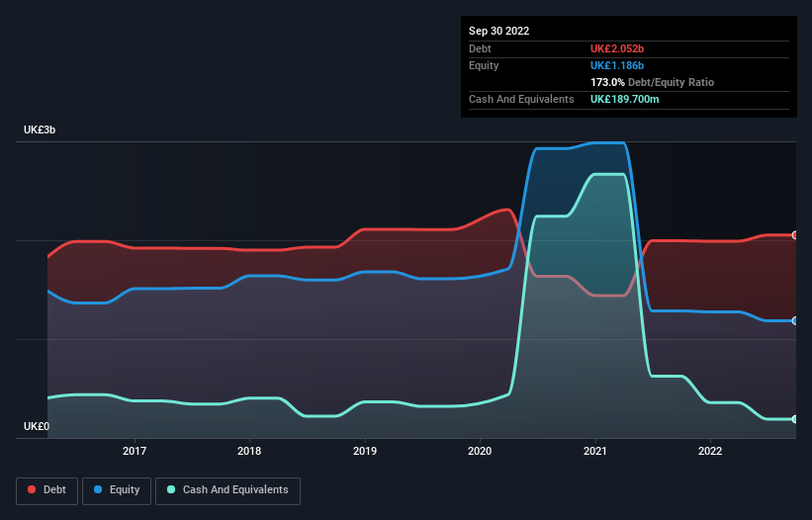Toggle Cash And Equivalents legend button
Screen dimensions: 812x520
(x=227, y=490)
